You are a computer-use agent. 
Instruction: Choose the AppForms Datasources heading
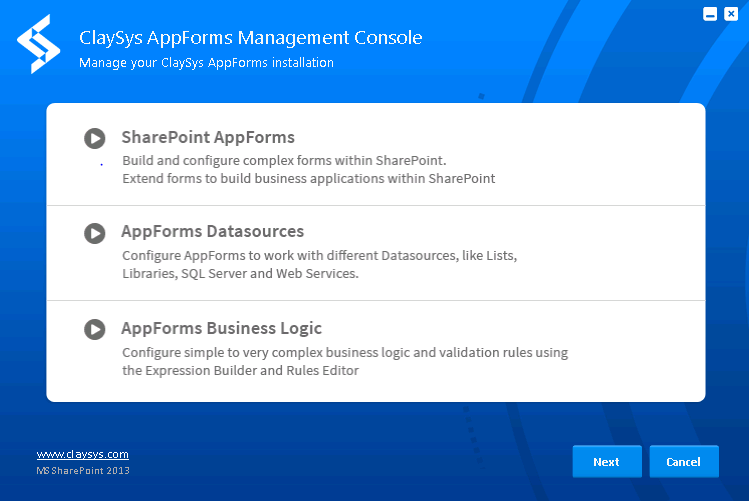pyautogui.click(x=213, y=232)
